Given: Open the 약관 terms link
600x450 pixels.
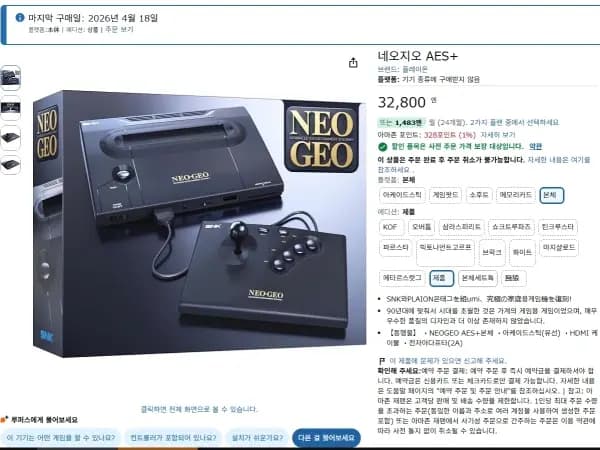Looking at the screenshot, I should [535, 146].
